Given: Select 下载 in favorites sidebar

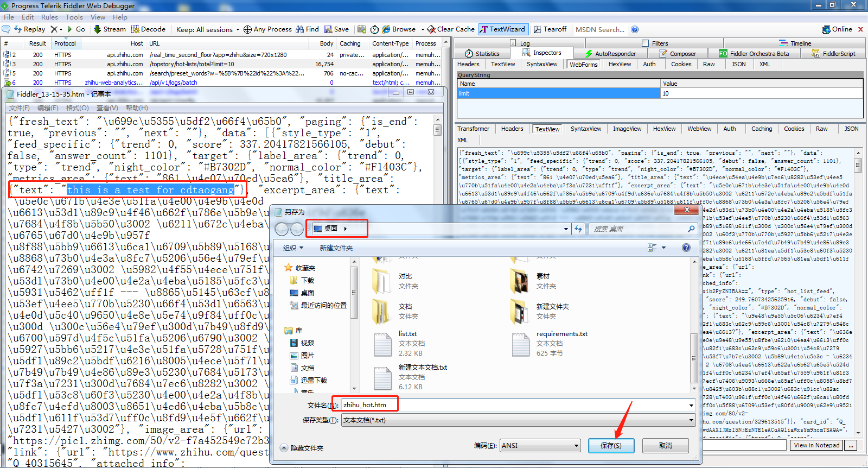Looking at the screenshot, I should [x=308, y=281].
